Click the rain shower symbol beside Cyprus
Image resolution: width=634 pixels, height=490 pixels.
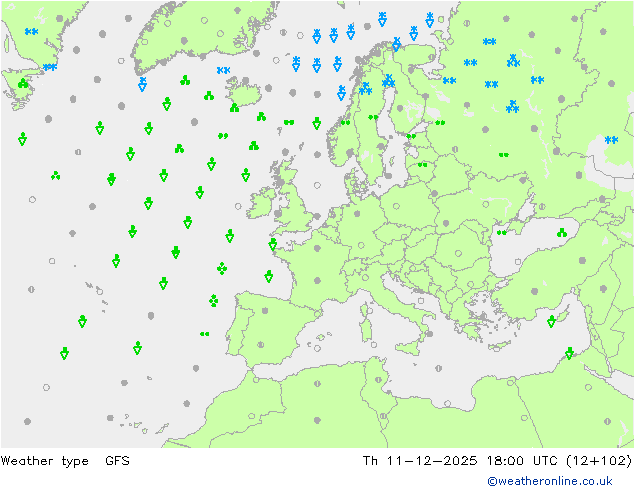[x=551, y=321]
